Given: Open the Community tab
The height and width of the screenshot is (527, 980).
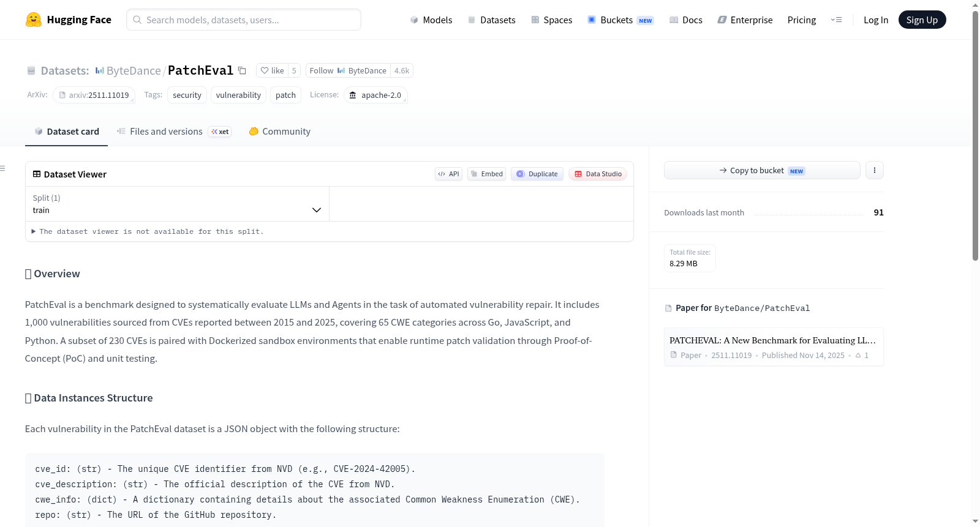Looking at the screenshot, I should [279, 131].
